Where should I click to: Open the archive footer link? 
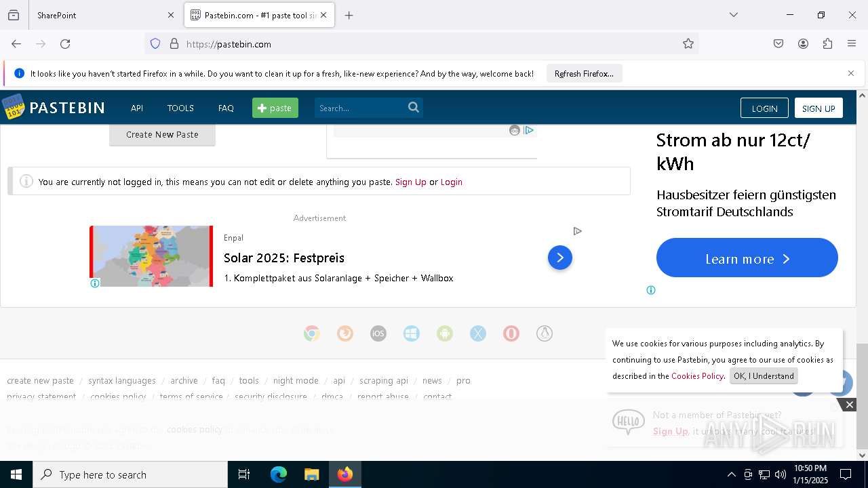coord(184,381)
